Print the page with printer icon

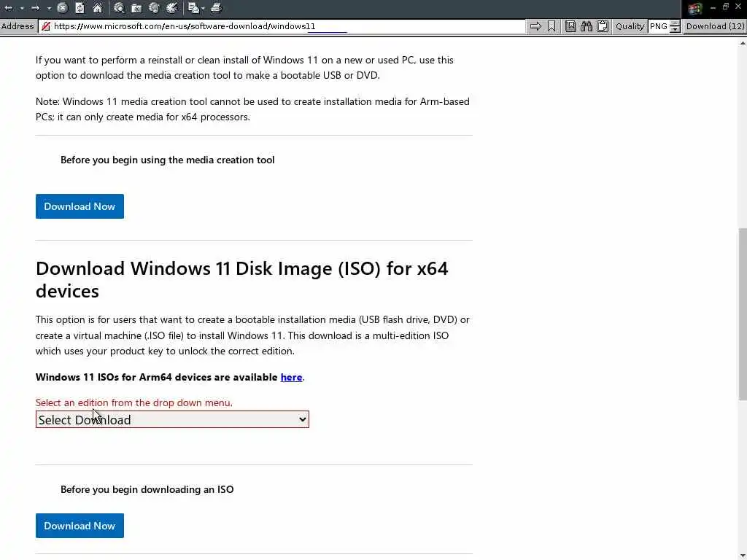(216, 8)
